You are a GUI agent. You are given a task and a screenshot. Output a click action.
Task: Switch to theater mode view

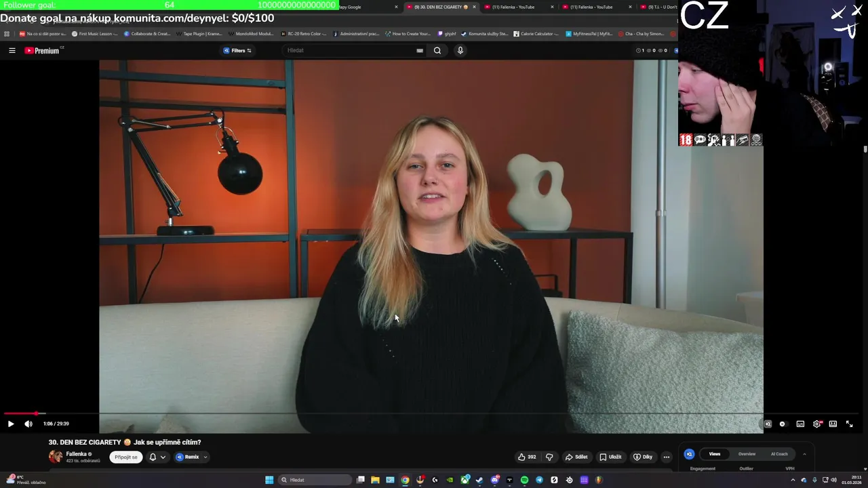[x=833, y=424]
